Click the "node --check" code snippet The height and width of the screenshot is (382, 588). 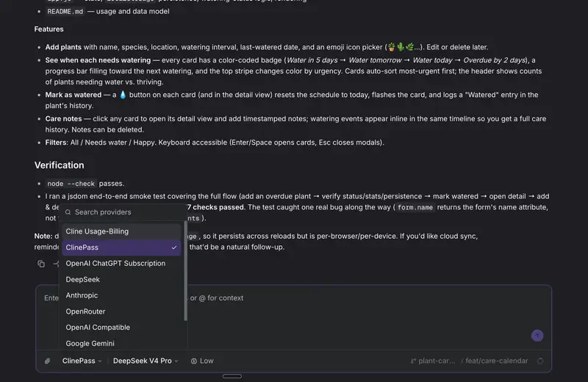[71, 184]
